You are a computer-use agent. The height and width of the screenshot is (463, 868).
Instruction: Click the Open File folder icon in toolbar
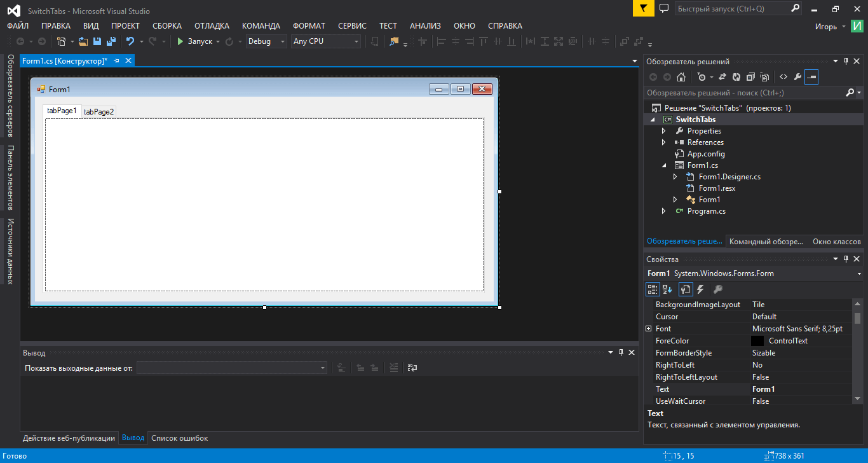[83, 41]
